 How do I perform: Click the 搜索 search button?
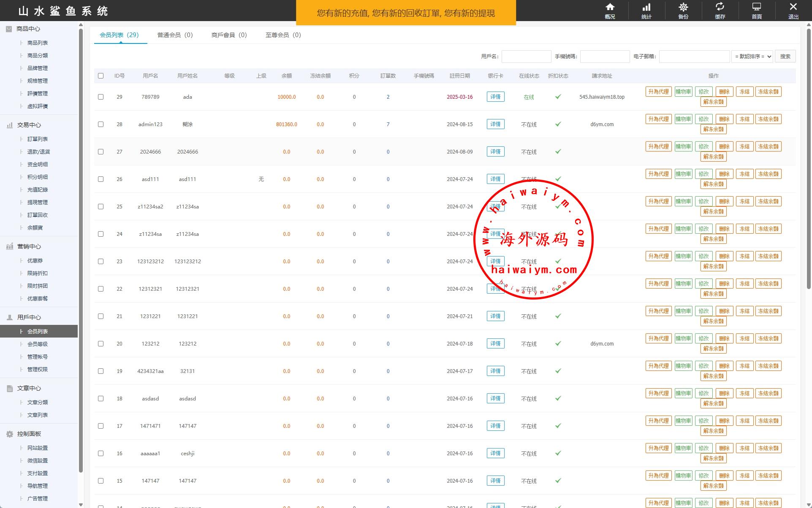pos(785,57)
